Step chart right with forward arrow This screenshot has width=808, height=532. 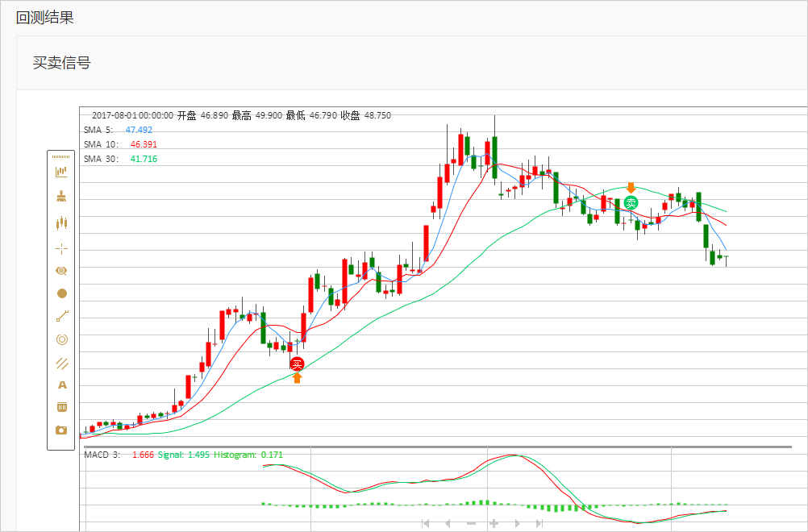coord(518,524)
